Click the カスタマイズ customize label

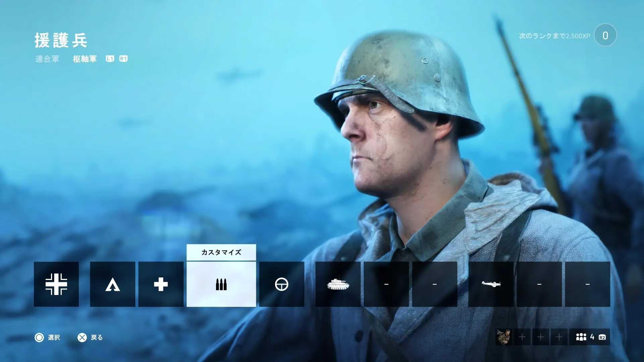click(221, 252)
